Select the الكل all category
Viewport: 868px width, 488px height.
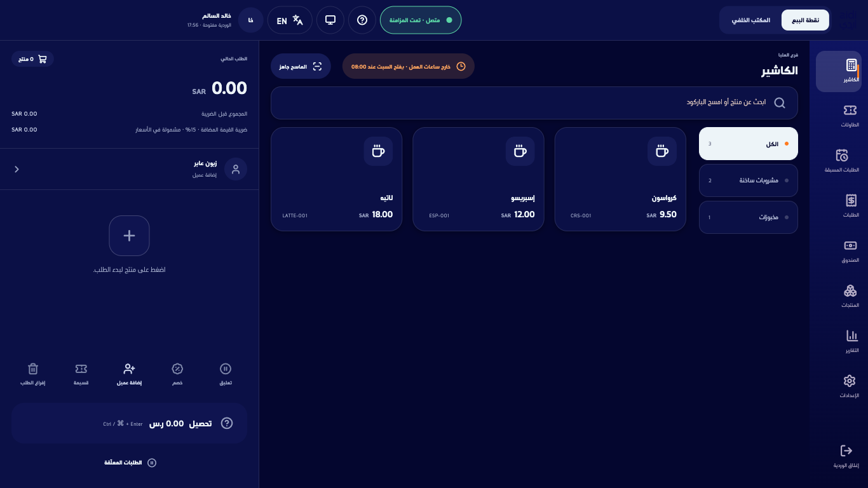pyautogui.click(x=749, y=144)
